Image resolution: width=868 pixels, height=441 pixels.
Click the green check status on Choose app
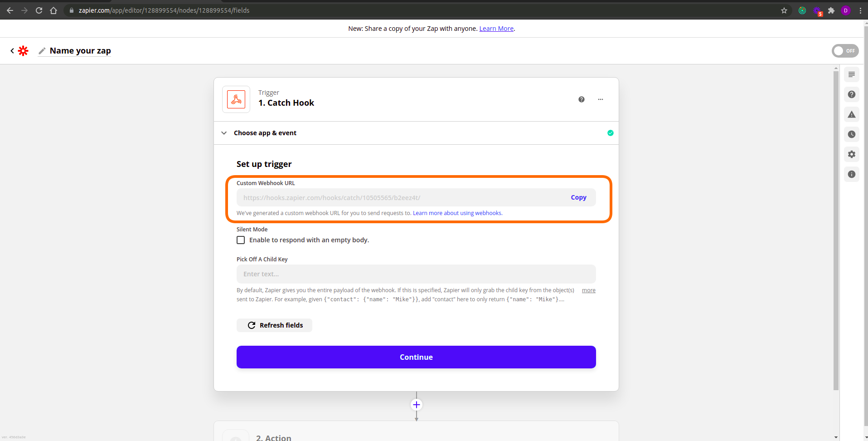(611, 133)
